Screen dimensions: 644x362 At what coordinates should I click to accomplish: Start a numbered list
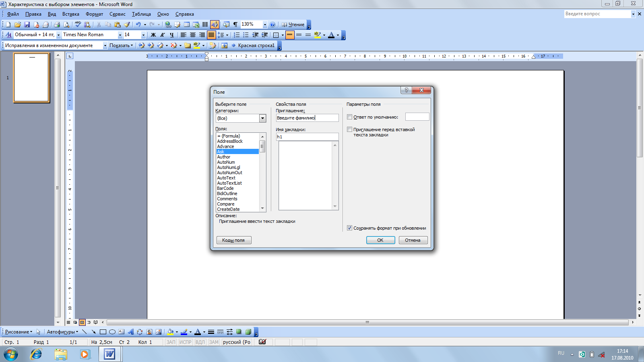click(x=237, y=35)
